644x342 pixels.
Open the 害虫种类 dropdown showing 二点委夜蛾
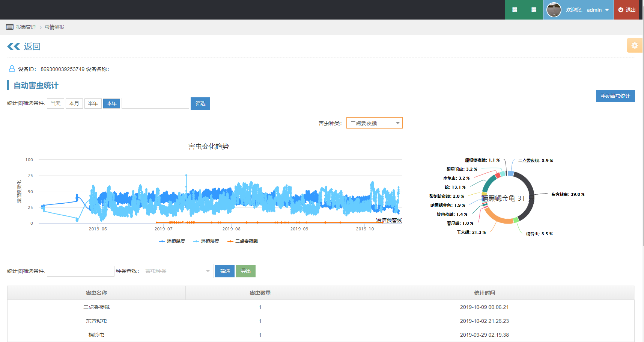[374, 123]
